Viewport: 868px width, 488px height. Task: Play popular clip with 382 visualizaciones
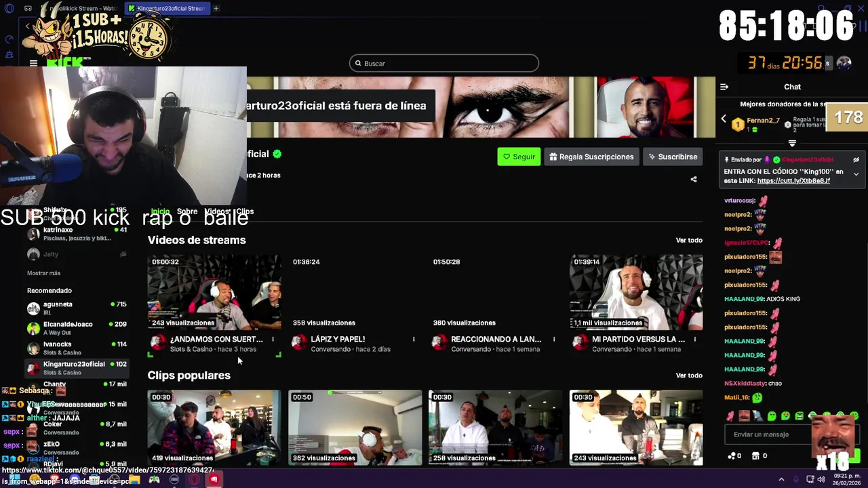point(355,428)
